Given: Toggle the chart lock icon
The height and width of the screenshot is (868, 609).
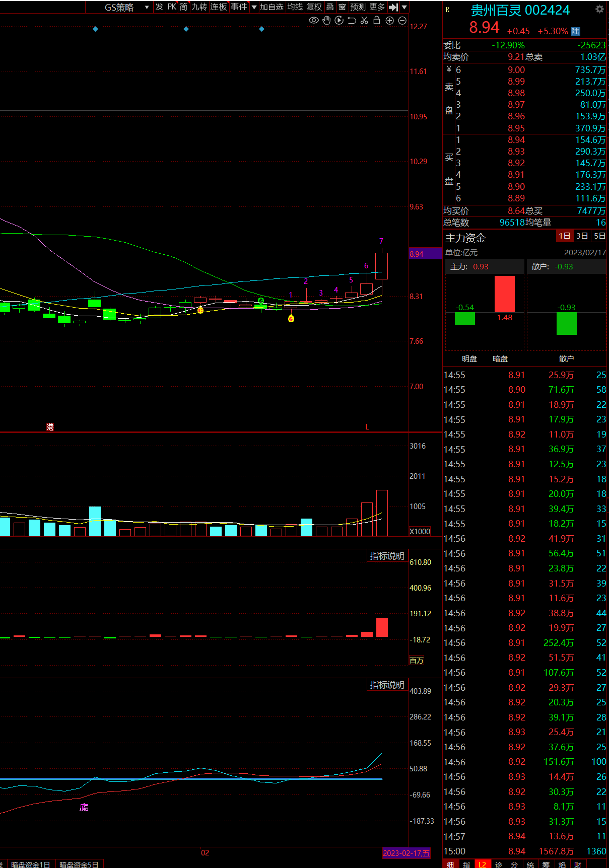Looking at the screenshot, I should pos(376,21).
